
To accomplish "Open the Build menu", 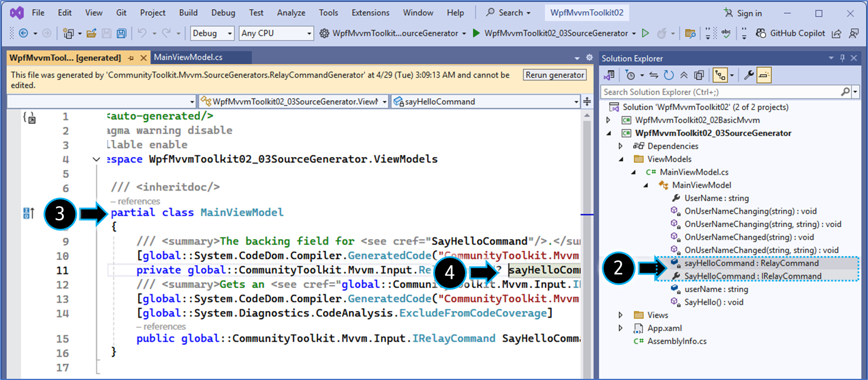I will click(x=188, y=13).
